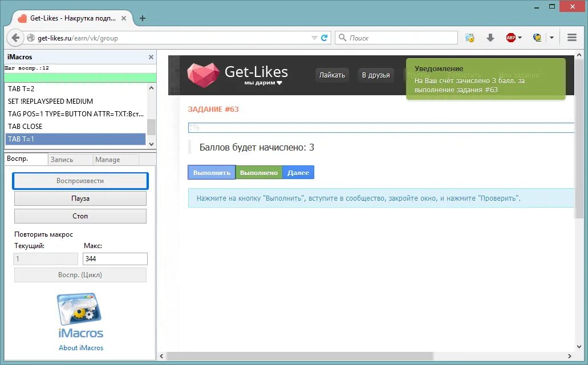Open the Downloads arrow icon
Screen dimensions: 588x365
pyautogui.click(x=490, y=38)
